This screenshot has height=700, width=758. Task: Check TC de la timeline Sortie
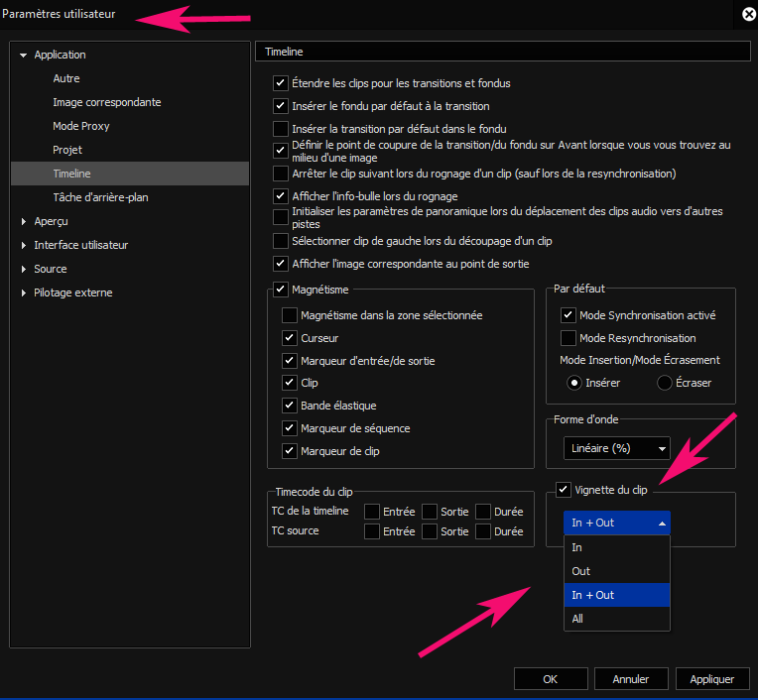pos(430,511)
